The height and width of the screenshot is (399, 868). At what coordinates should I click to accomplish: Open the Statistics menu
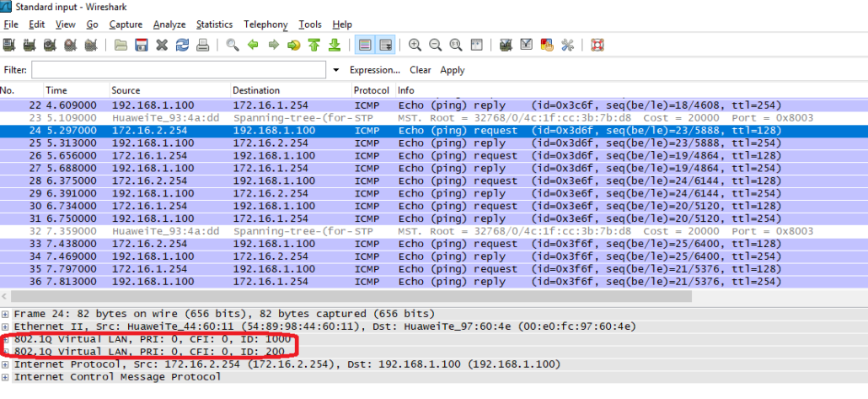(x=215, y=24)
